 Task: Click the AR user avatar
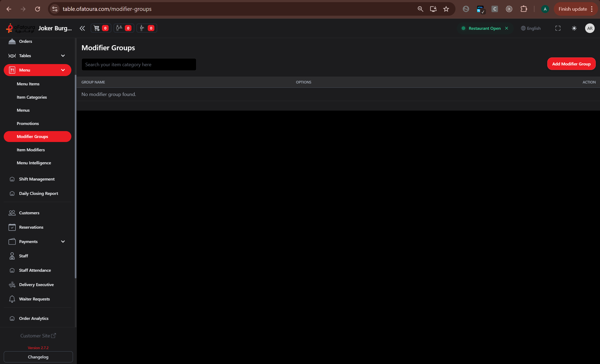point(589,28)
